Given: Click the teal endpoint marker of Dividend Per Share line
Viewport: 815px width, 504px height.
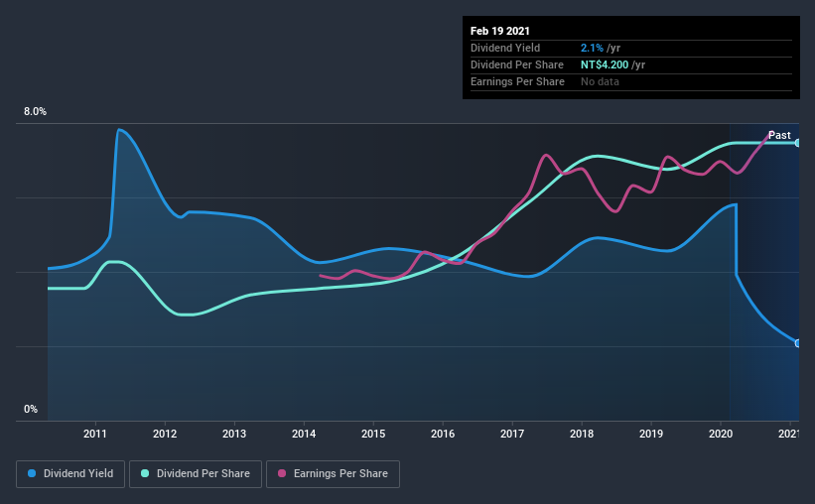Looking at the screenshot, I should [x=798, y=143].
